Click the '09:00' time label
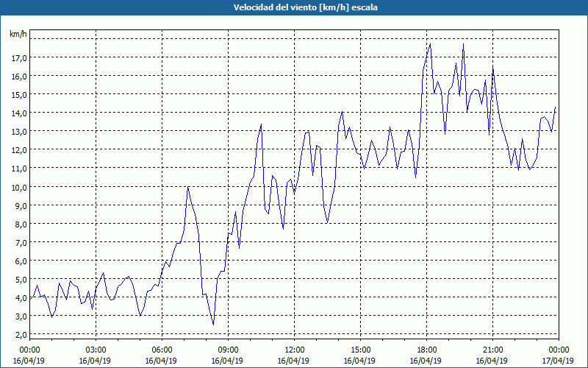The width and height of the screenshot is (588, 368). click(229, 350)
